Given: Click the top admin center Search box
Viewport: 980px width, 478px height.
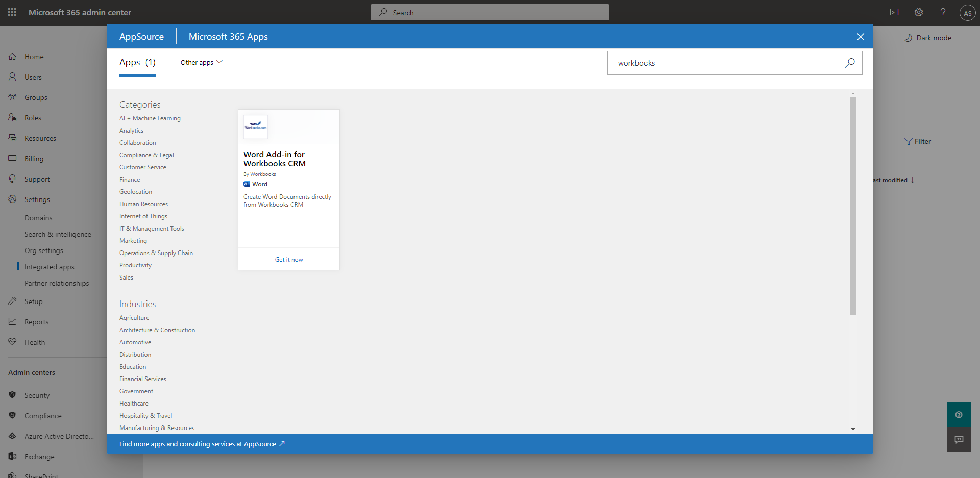Looking at the screenshot, I should [x=490, y=12].
